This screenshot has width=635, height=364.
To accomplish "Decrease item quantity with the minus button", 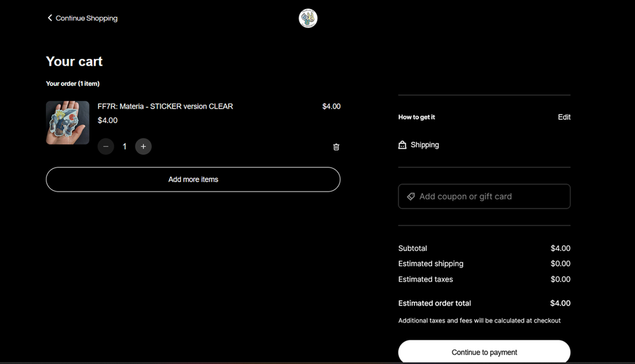I will coord(106,147).
